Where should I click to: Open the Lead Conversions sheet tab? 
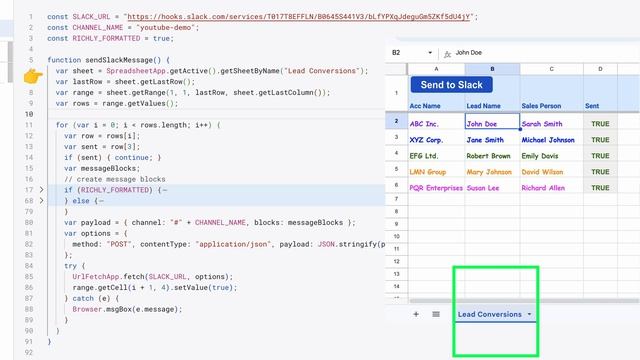point(489,314)
